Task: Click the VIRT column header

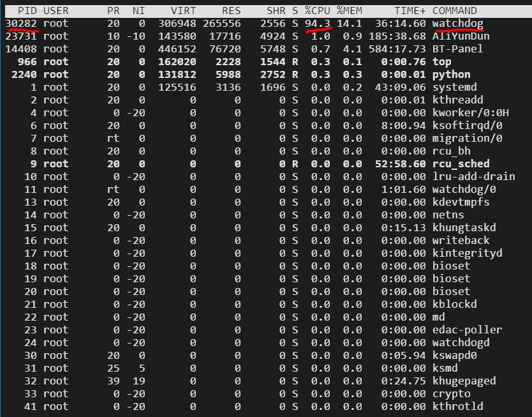Action: click(183, 11)
